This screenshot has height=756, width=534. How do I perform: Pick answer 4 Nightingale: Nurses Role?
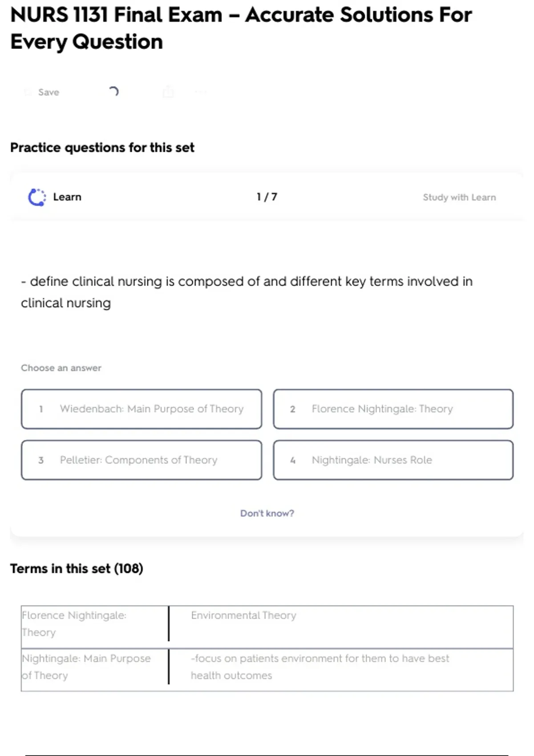click(x=393, y=460)
